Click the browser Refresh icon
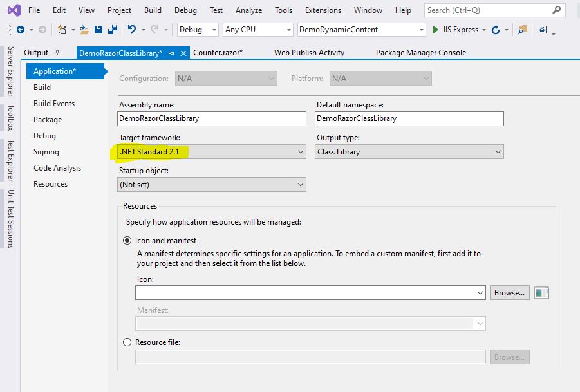The image size is (580, 392). point(496,30)
